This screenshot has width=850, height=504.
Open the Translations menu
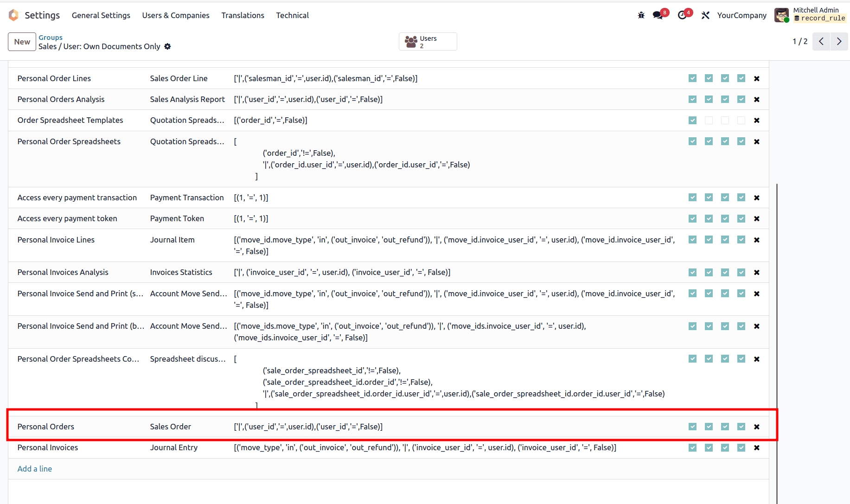pyautogui.click(x=243, y=15)
